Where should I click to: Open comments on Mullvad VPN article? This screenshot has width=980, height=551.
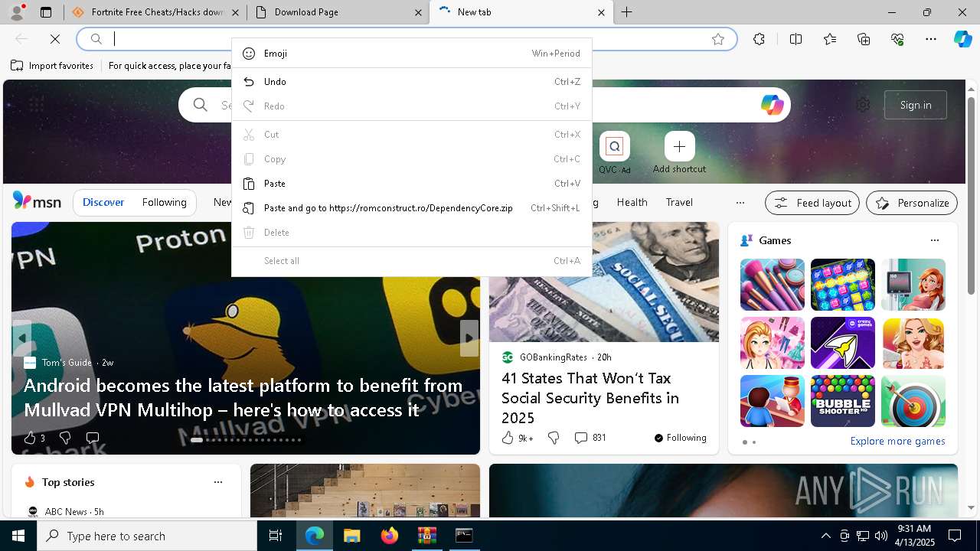coord(93,438)
